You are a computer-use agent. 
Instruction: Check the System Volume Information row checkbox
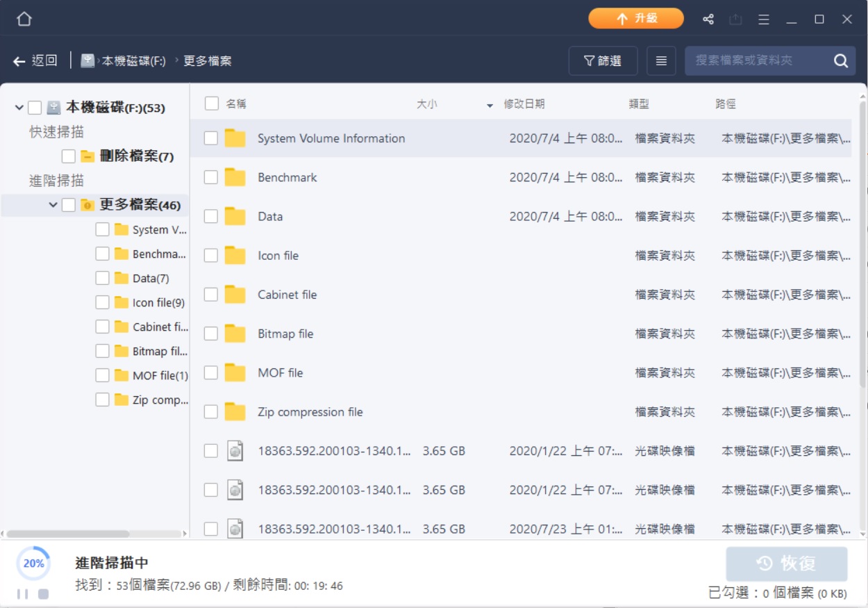pyautogui.click(x=210, y=138)
